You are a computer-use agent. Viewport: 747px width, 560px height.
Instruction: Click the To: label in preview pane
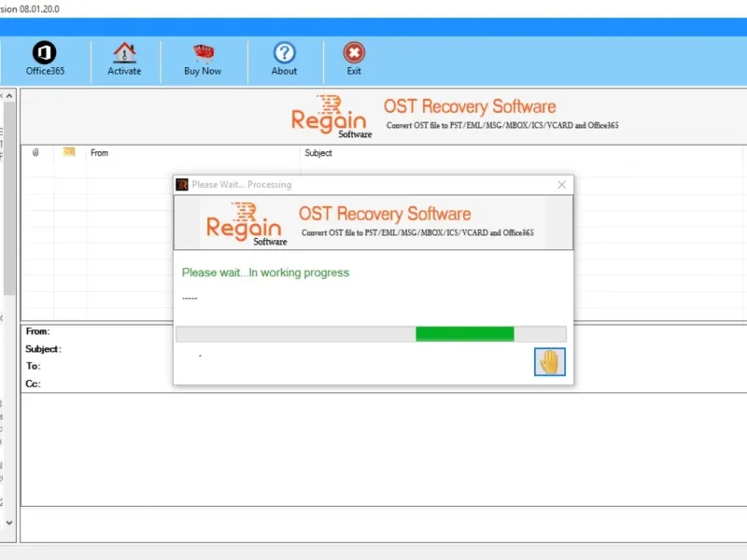tap(34, 366)
